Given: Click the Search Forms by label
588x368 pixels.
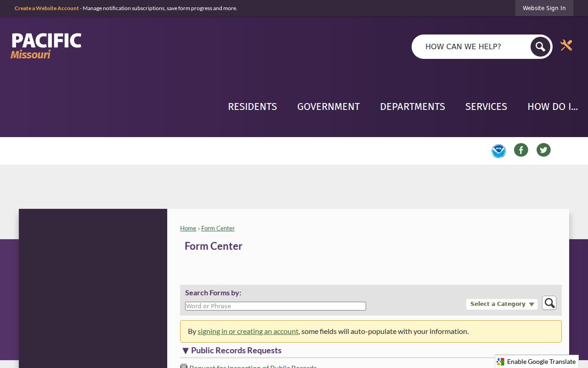Looking at the screenshot, I should 213,293.
